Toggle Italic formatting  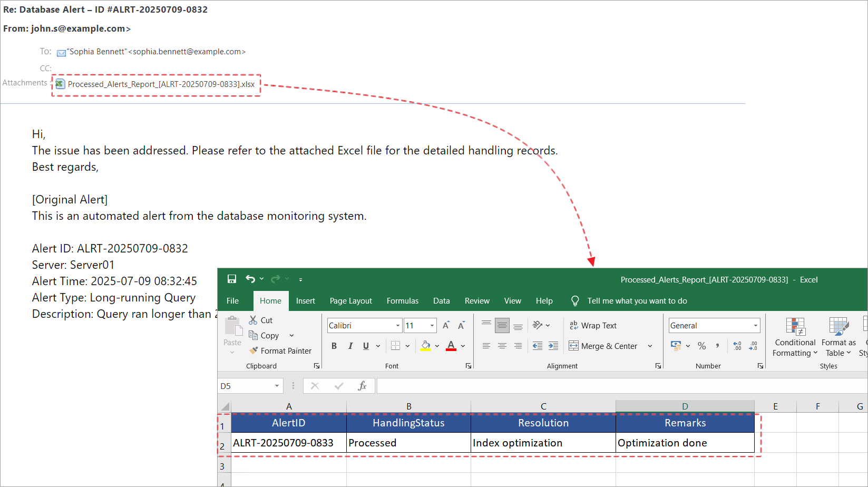tap(350, 346)
